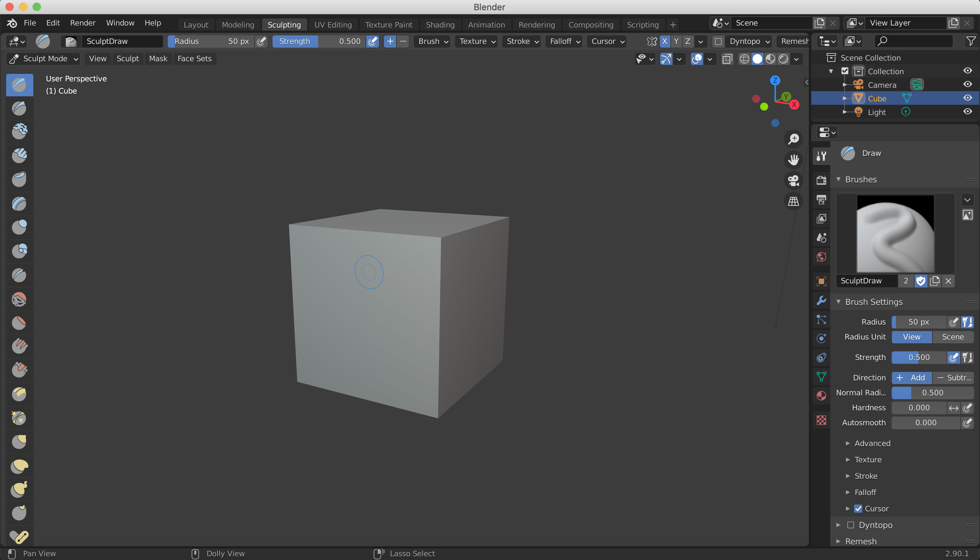
Task: Select the Clay Strips sculpt brush
Action: pyautogui.click(x=19, y=155)
